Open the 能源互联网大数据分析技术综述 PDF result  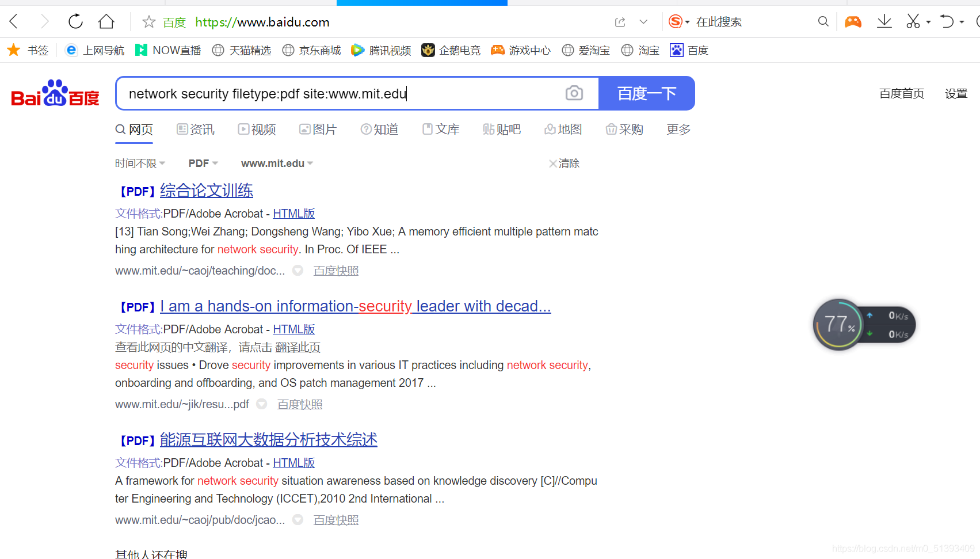pyautogui.click(x=269, y=440)
